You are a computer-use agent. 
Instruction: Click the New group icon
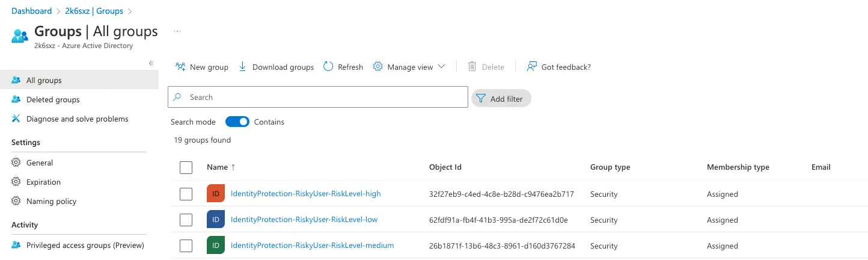click(180, 67)
